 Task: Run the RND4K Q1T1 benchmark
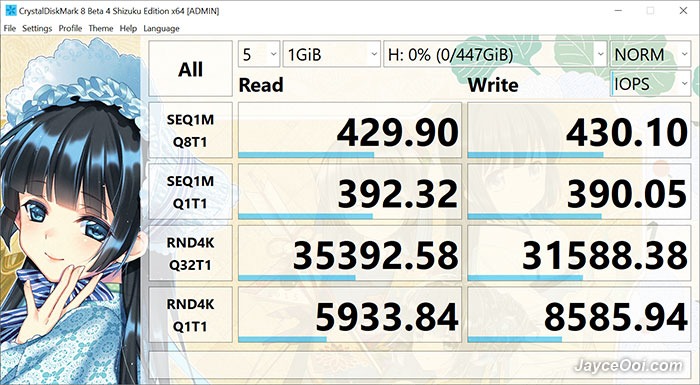click(x=190, y=315)
